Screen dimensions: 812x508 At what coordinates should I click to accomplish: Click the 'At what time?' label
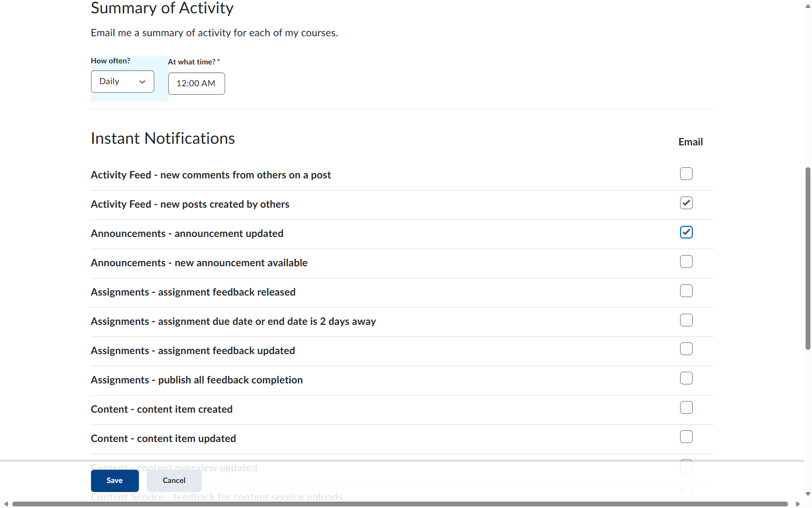(x=194, y=62)
